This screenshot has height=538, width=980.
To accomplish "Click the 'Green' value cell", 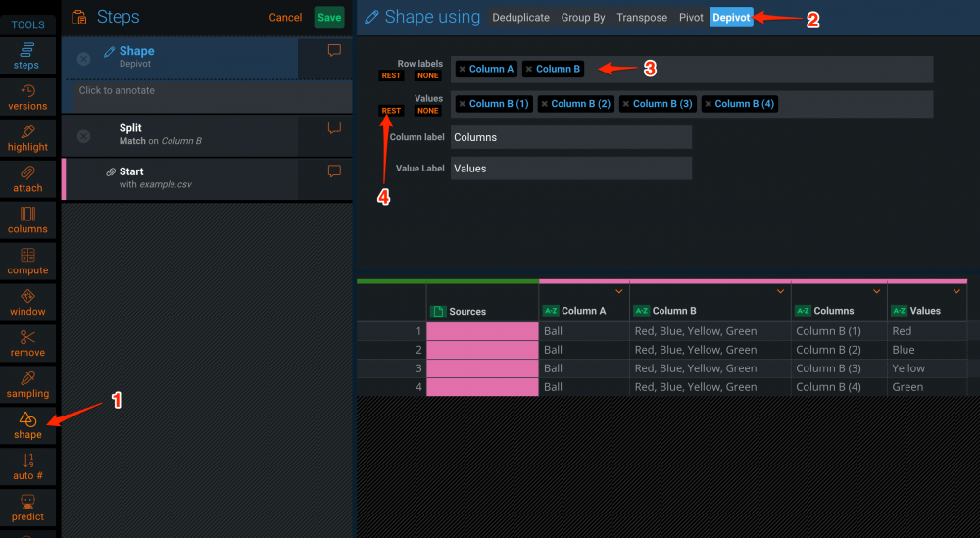I will pos(927,387).
